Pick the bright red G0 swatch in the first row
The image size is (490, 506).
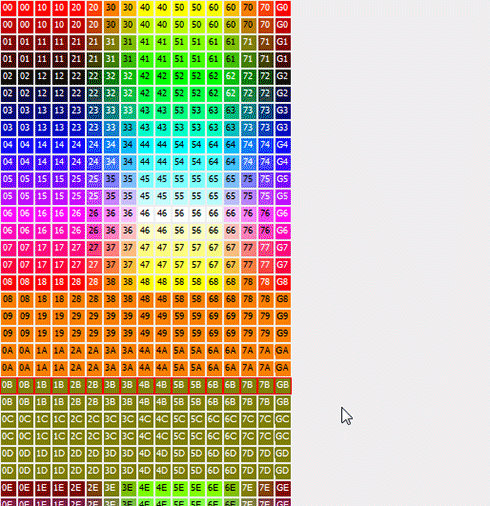tap(282, 8)
